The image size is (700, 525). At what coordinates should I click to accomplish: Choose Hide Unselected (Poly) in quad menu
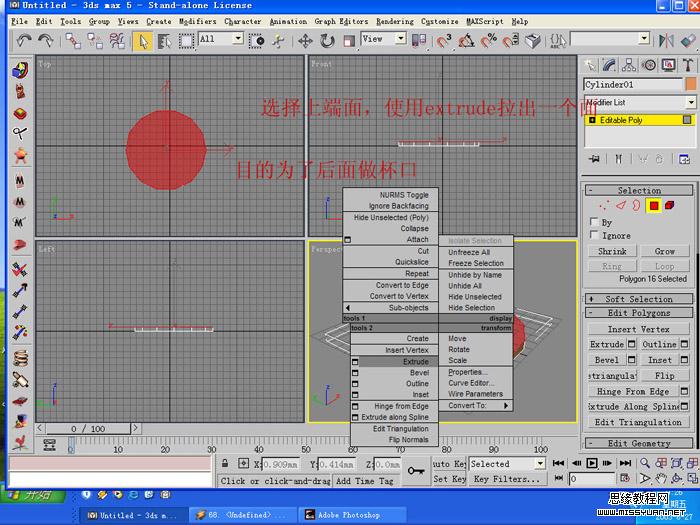tap(391, 217)
